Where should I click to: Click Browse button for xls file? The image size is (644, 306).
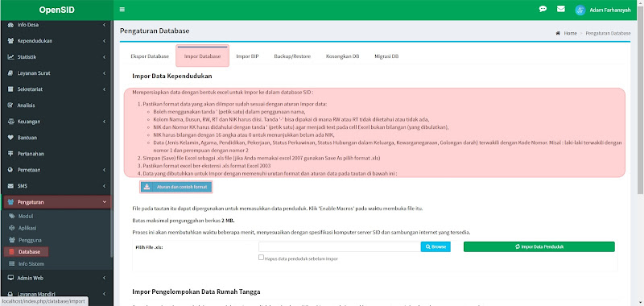[x=436, y=246]
